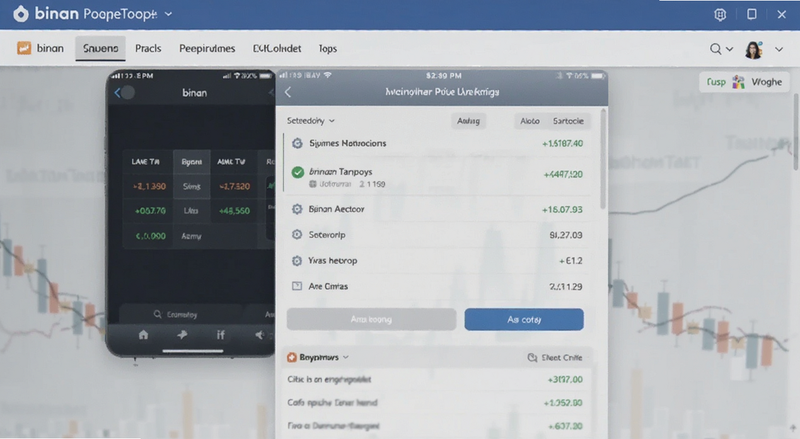Viewport: 800px width, 439px height.
Task: Select the Aloto option
Action: [530, 121]
